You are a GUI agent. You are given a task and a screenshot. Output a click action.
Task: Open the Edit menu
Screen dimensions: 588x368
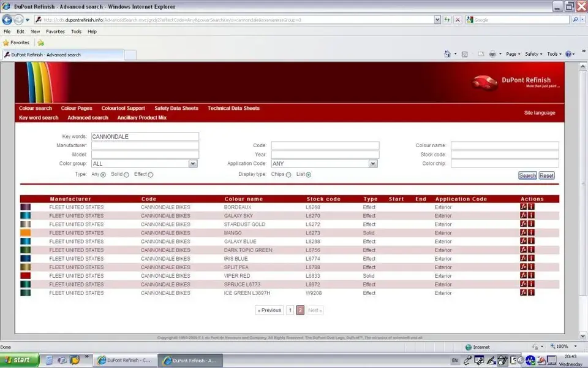pos(21,31)
